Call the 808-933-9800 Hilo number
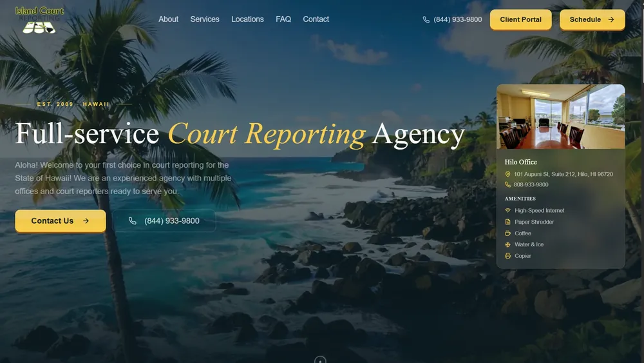This screenshot has height=363, width=644. tap(531, 184)
